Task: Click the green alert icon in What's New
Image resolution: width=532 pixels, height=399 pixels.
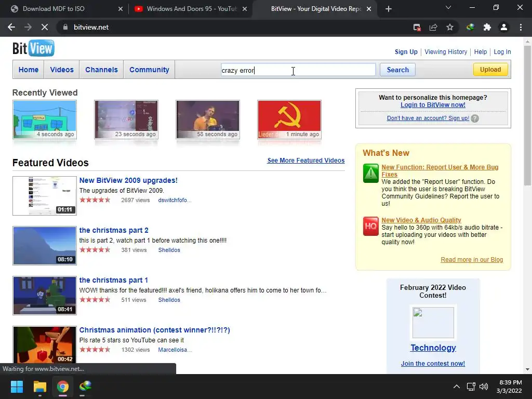Action: (x=371, y=174)
